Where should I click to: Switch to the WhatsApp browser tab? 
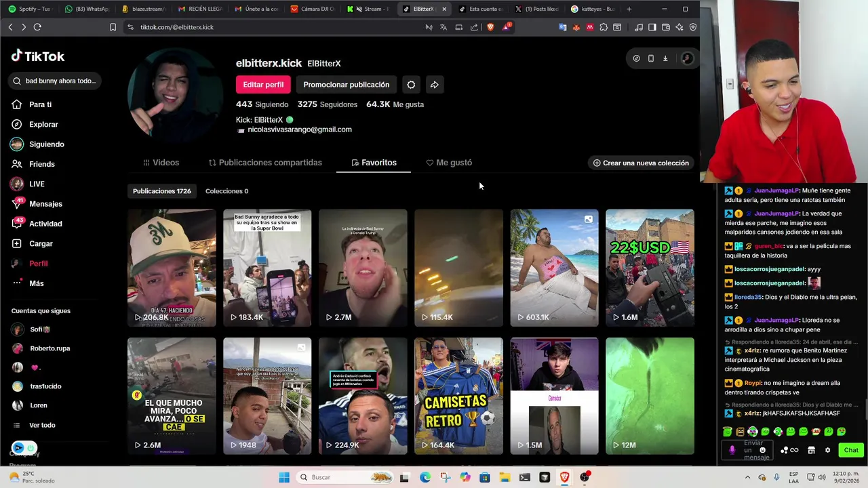87,9
